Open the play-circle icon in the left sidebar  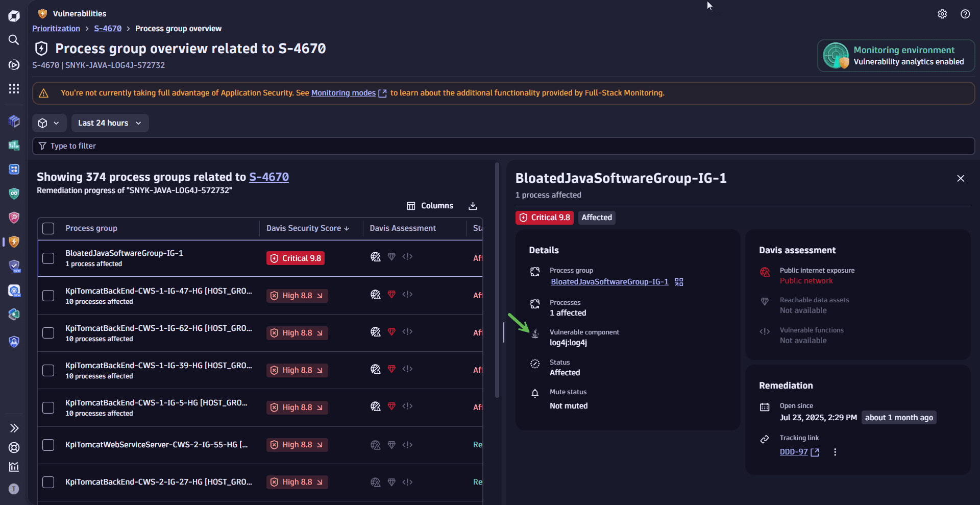[x=14, y=65]
